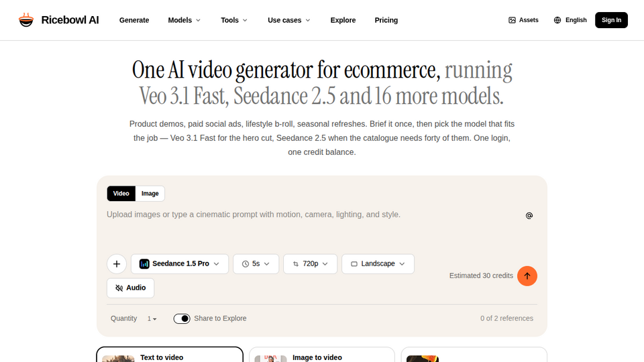Viewport: 644px width, 362px height.
Task: Open Pricing in the navigation bar
Action: click(x=386, y=20)
